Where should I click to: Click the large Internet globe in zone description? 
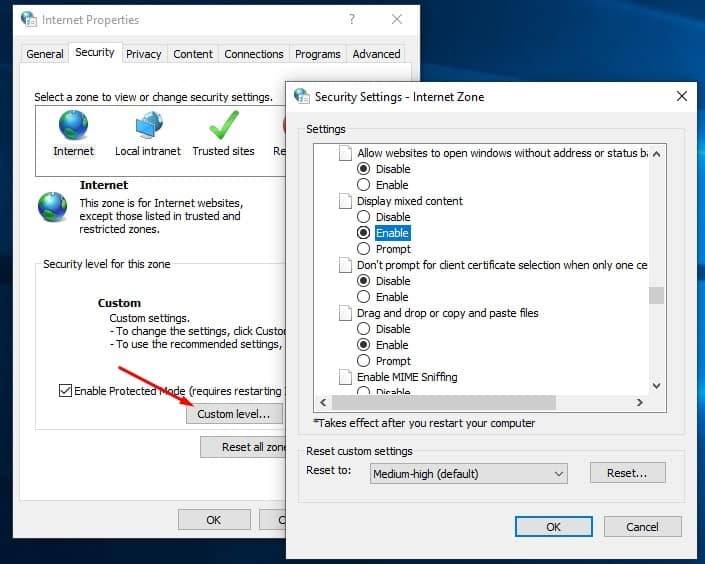pyautogui.click(x=53, y=207)
